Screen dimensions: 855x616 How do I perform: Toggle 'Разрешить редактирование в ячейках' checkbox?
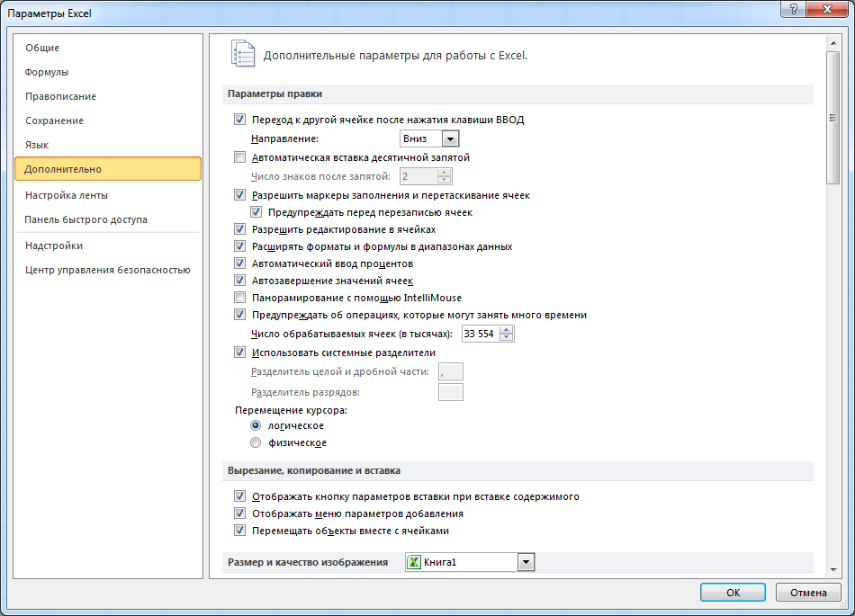click(240, 229)
